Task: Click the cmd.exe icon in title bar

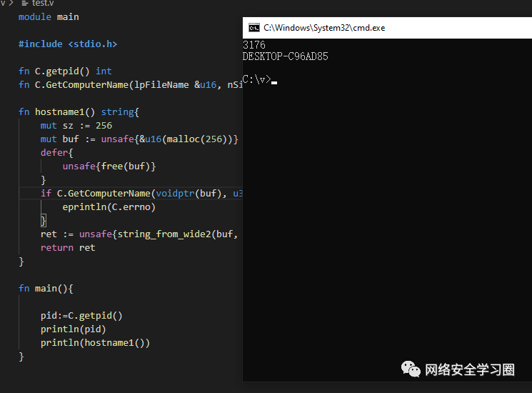Action: pyautogui.click(x=254, y=28)
